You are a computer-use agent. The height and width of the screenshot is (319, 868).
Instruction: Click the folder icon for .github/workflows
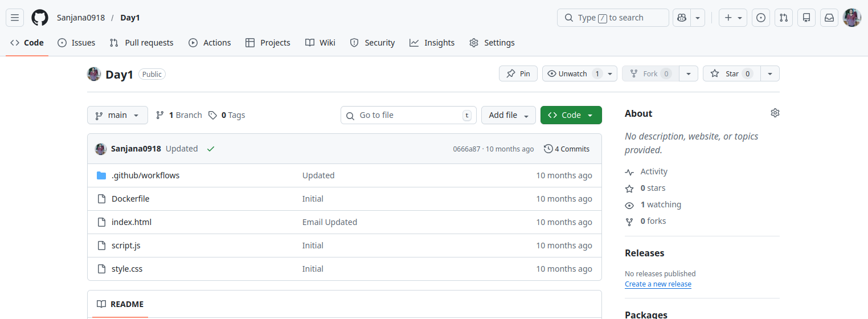click(x=101, y=175)
